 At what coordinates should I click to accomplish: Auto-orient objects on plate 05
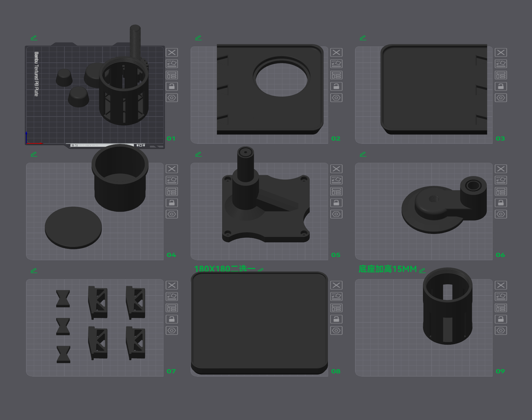coord(336,180)
